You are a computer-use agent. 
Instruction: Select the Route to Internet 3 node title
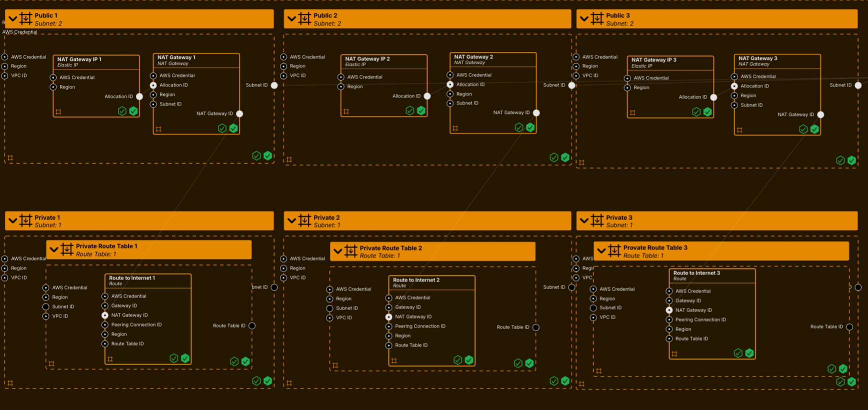tap(696, 273)
